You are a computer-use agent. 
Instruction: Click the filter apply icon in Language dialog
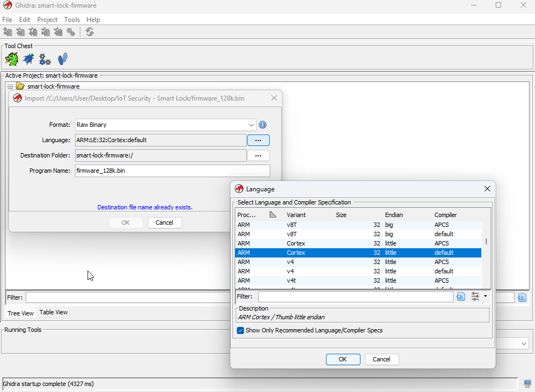click(x=461, y=296)
